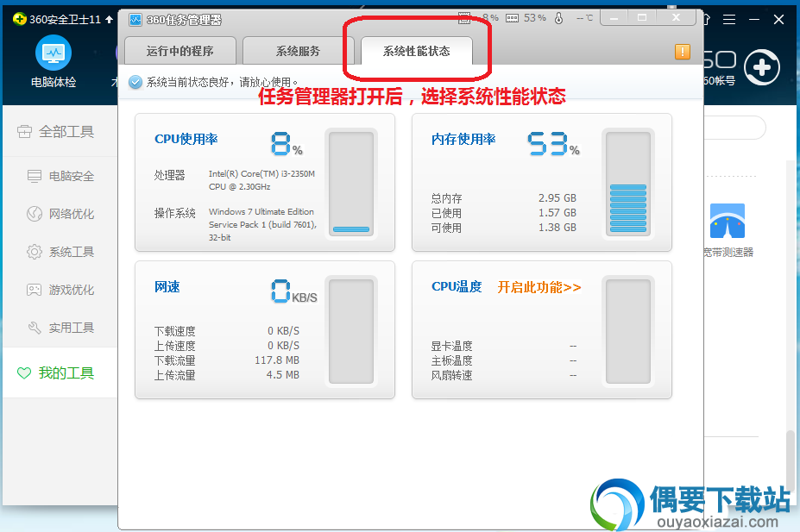This screenshot has width=800, height=532.
Task: Select 网络优化 in the sidebar
Action: (60, 214)
